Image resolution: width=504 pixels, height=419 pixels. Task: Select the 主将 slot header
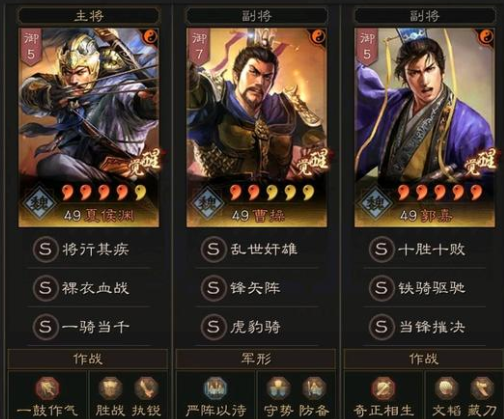coord(89,16)
